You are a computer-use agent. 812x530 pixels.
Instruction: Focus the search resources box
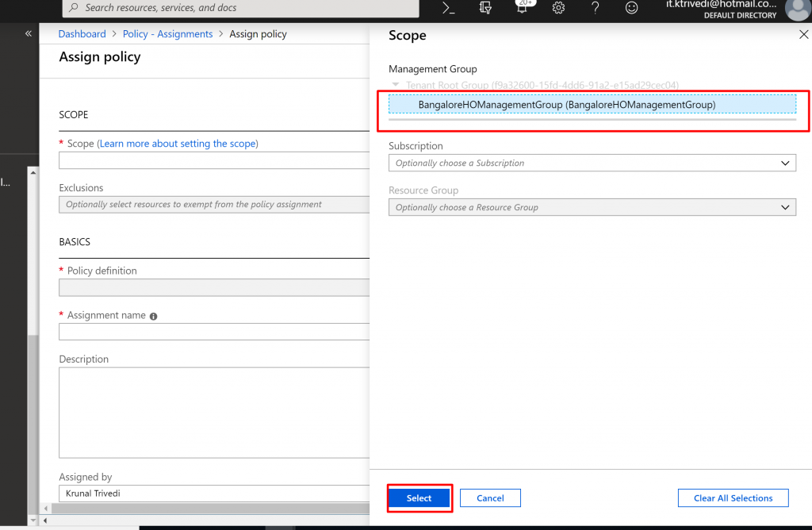[x=241, y=8]
